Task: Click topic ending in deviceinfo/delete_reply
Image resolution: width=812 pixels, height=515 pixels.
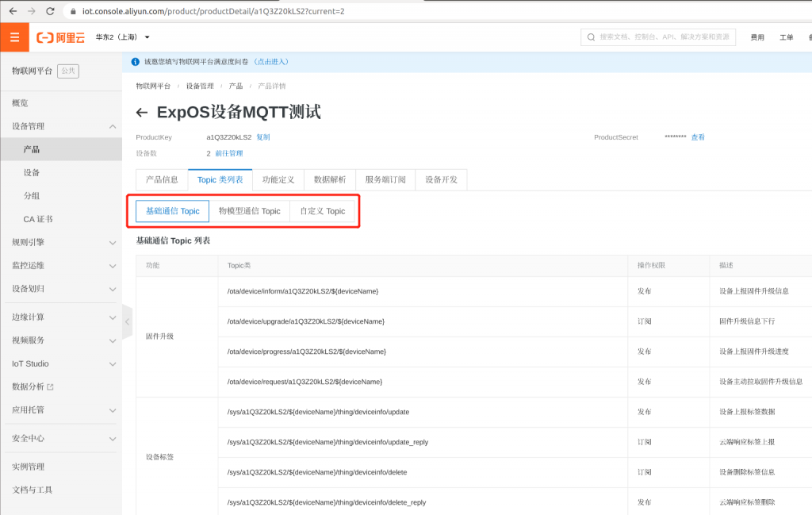Action: point(327,502)
